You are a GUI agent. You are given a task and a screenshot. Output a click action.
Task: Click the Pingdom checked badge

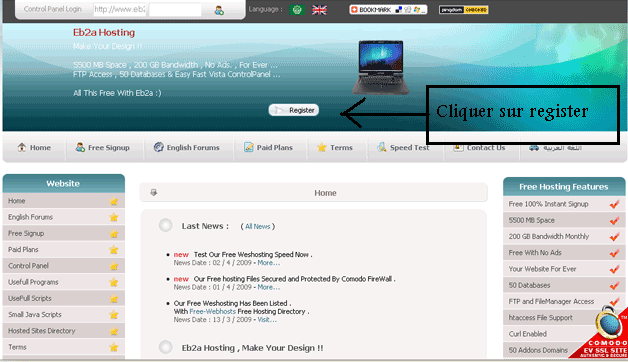point(463,10)
